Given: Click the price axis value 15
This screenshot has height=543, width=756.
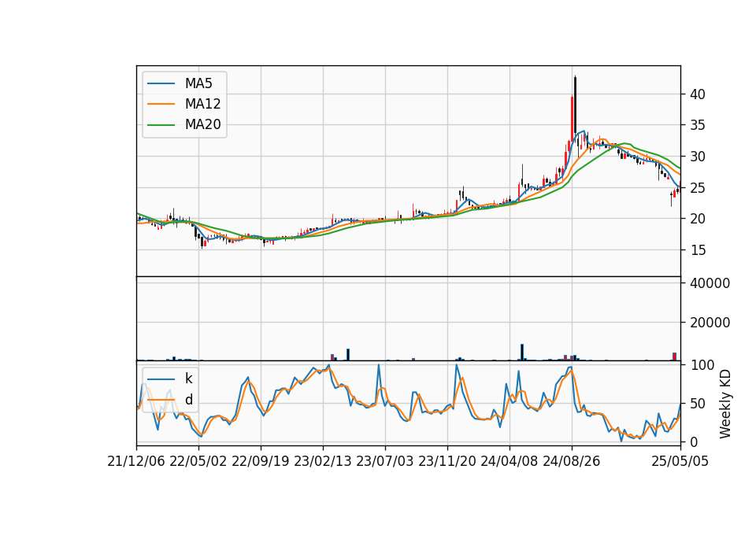Looking at the screenshot, I should 697,250.
